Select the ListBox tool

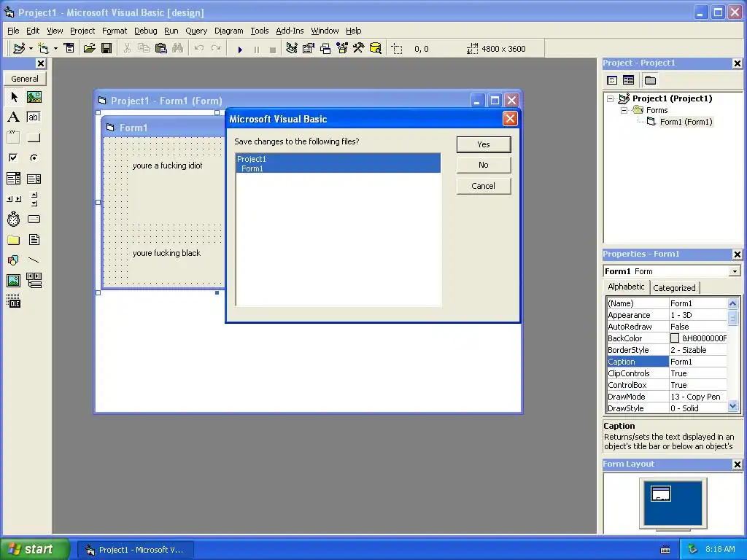coord(34,179)
